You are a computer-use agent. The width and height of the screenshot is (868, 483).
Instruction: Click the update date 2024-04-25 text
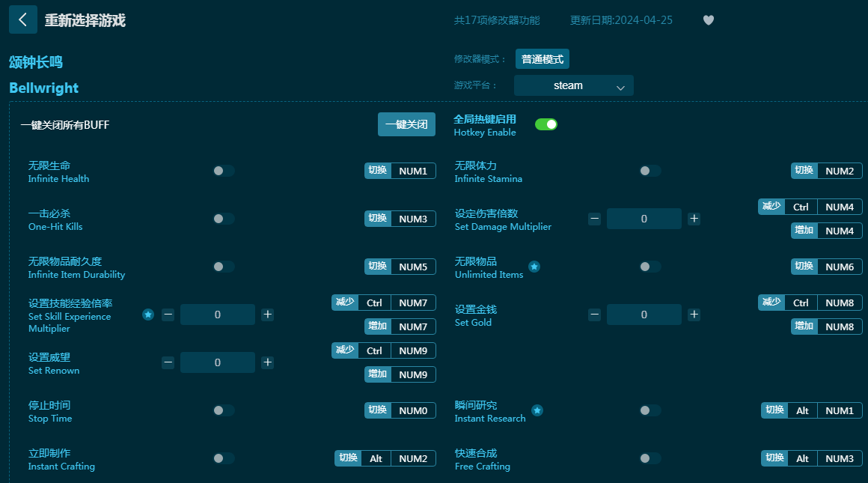621,20
